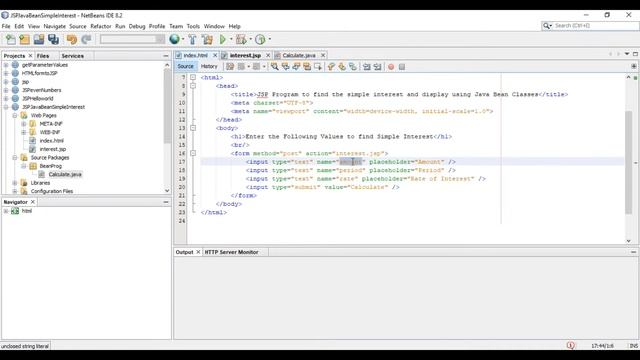This screenshot has height=360, width=640.
Task: Click the red Start Macro Recording icon
Action: (391, 67)
